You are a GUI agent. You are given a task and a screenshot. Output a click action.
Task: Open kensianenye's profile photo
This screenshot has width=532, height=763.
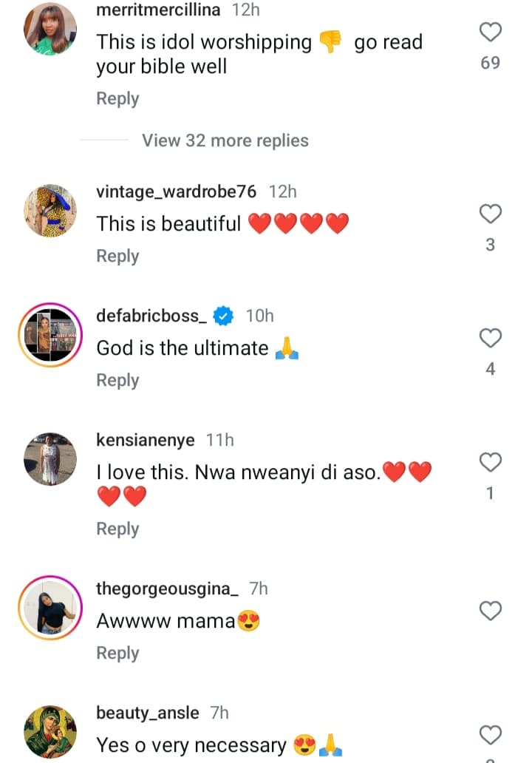(50, 459)
